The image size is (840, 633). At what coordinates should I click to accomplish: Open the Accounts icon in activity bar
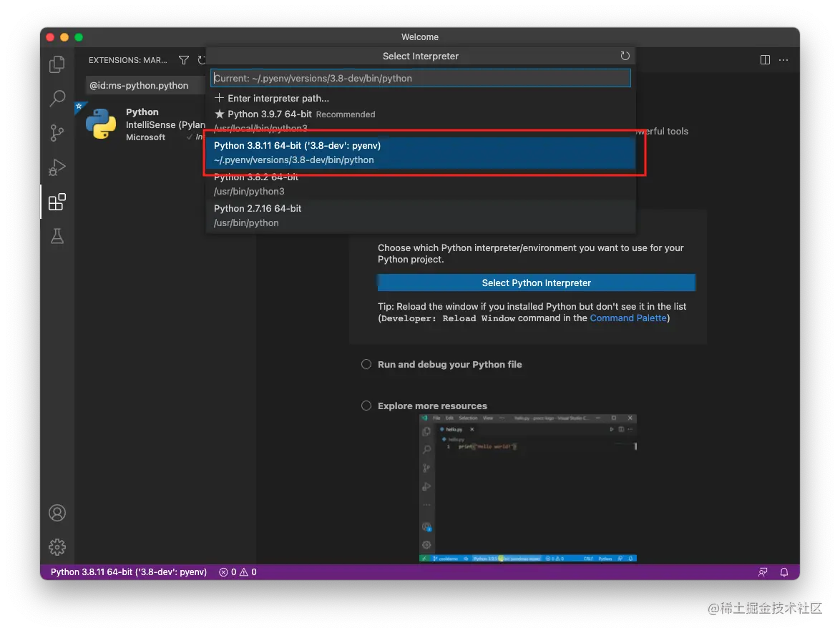click(x=57, y=513)
